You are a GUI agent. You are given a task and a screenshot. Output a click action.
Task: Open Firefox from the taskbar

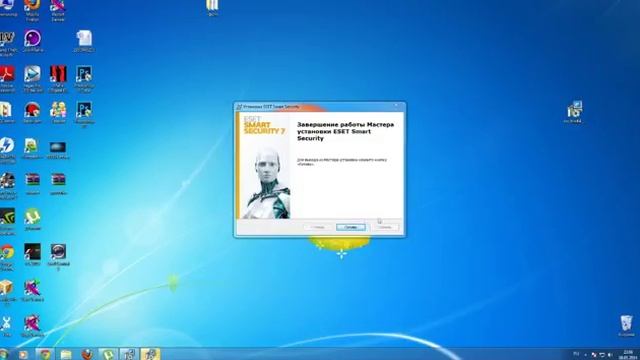tap(87, 354)
